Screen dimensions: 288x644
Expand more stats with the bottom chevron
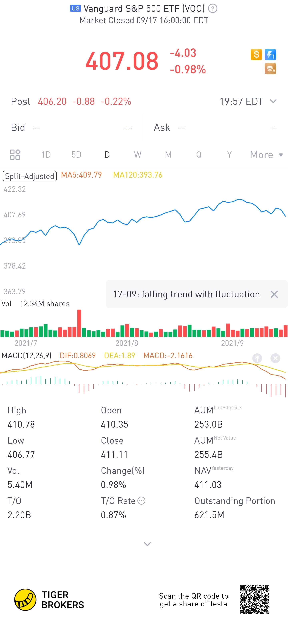coord(147,544)
